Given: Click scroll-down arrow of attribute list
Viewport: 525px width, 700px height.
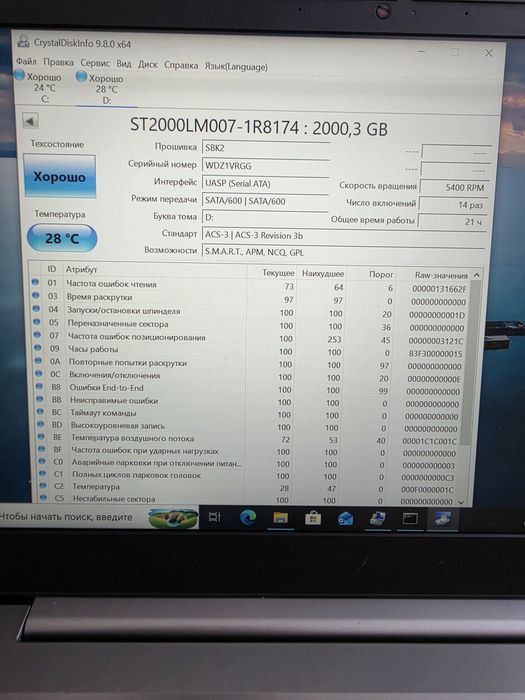Looking at the screenshot, I should [x=461, y=502].
